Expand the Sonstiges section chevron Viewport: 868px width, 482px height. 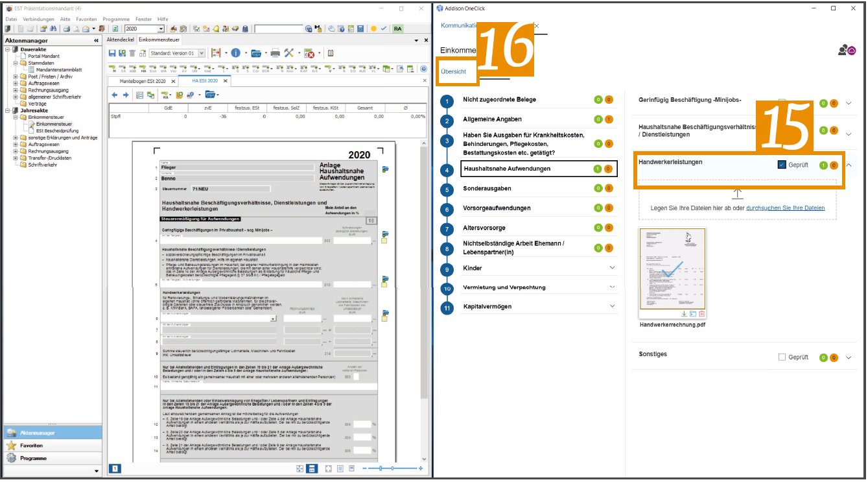click(849, 357)
